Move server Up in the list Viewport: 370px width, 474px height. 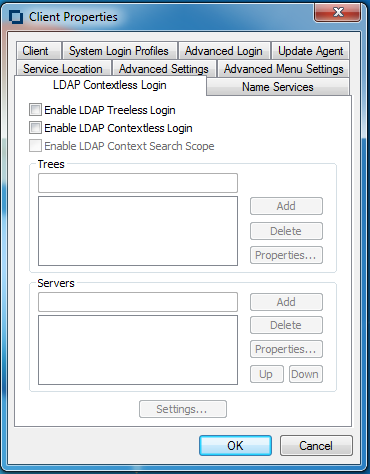(x=267, y=374)
